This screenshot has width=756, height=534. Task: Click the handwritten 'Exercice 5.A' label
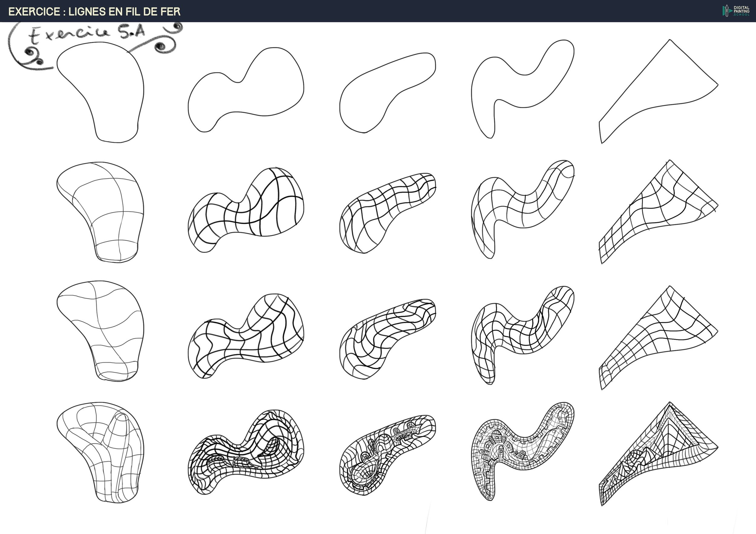(x=87, y=34)
